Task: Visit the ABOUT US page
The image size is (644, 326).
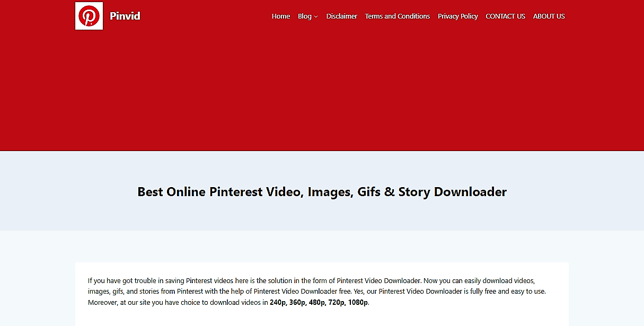Action: coord(549,16)
